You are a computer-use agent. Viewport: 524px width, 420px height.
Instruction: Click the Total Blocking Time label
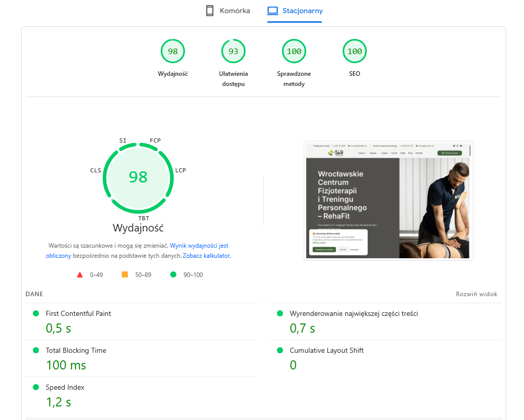coord(76,350)
